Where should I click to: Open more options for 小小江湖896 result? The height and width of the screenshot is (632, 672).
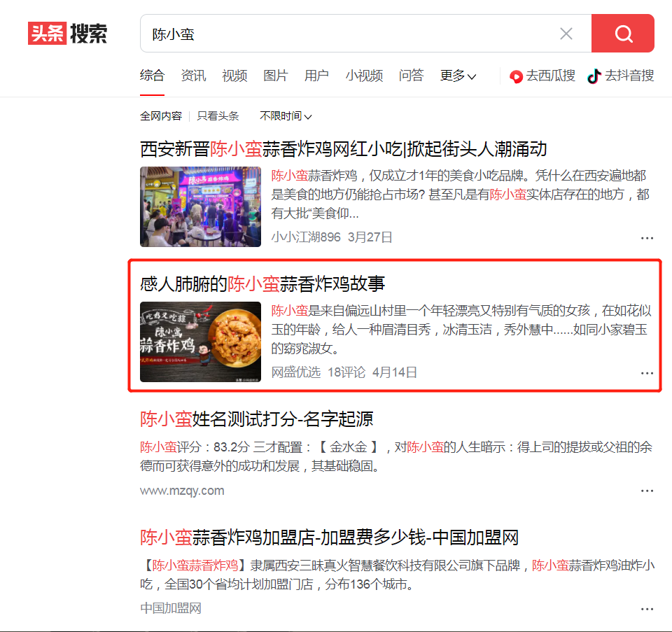[647, 238]
